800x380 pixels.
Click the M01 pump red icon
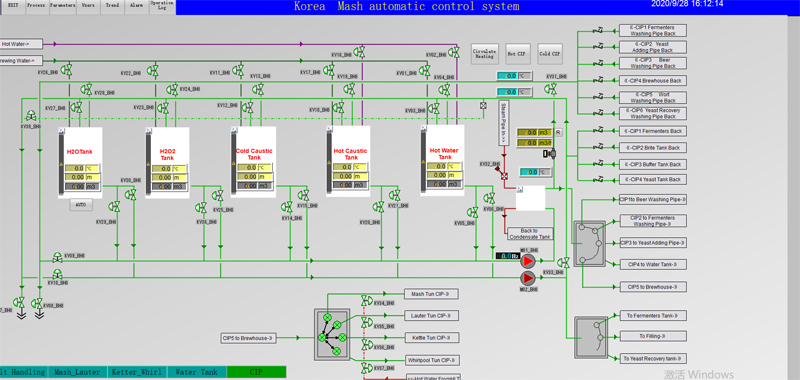tap(528, 262)
